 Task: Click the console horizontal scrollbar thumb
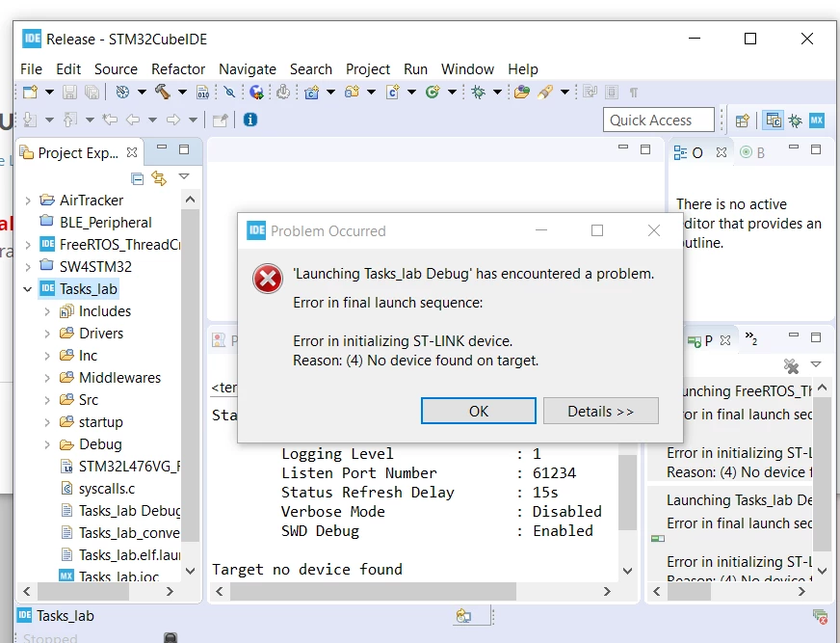click(x=374, y=591)
